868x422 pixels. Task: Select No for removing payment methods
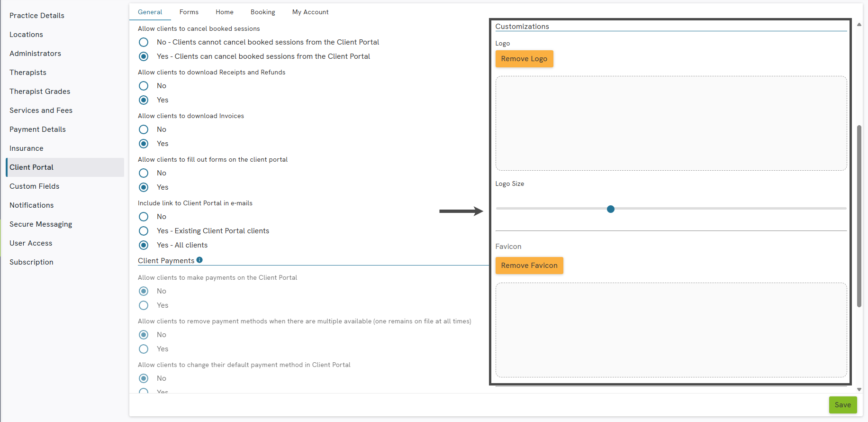[144, 335]
